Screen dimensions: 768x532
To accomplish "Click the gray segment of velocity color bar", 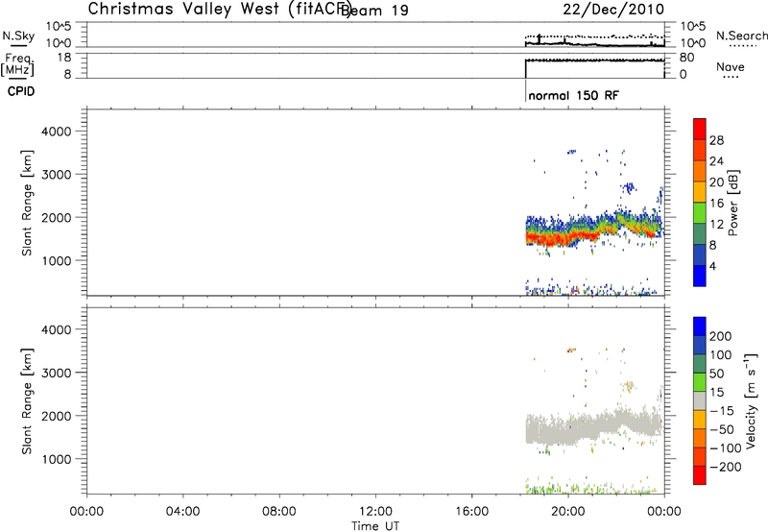I will pyautogui.click(x=700, y=400).
